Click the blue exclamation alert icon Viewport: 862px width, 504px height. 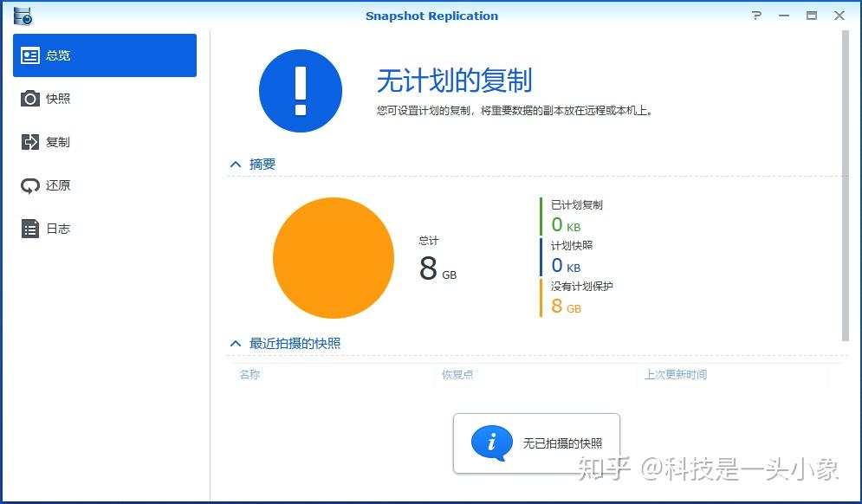(x=301, y=92)
